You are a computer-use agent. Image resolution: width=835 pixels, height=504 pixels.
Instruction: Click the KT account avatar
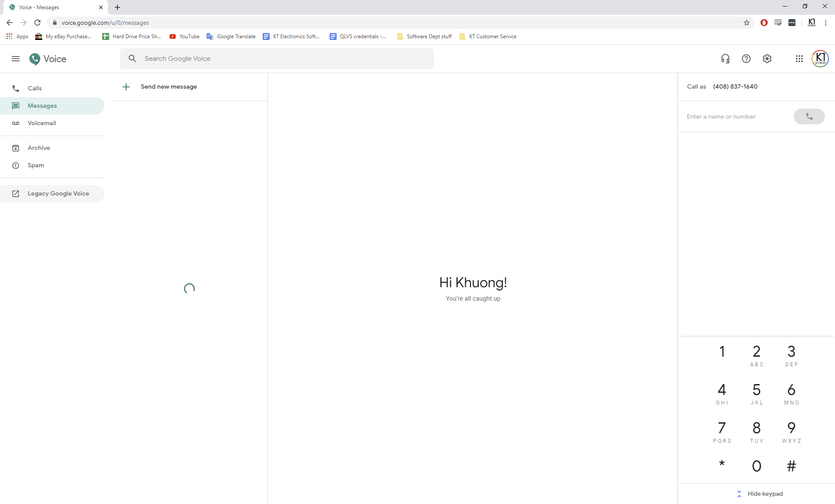[820, 59]
